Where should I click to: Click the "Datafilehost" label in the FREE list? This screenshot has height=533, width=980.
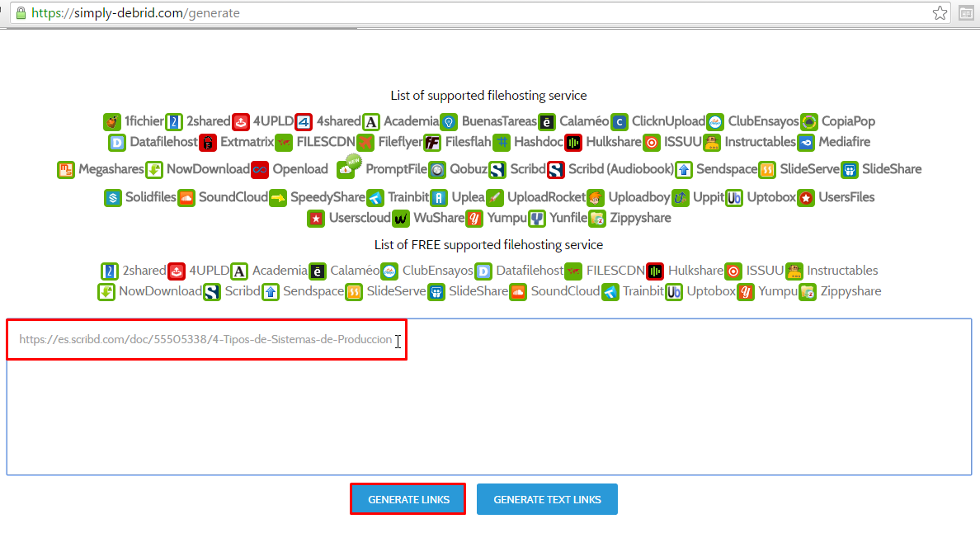(530, 271)
